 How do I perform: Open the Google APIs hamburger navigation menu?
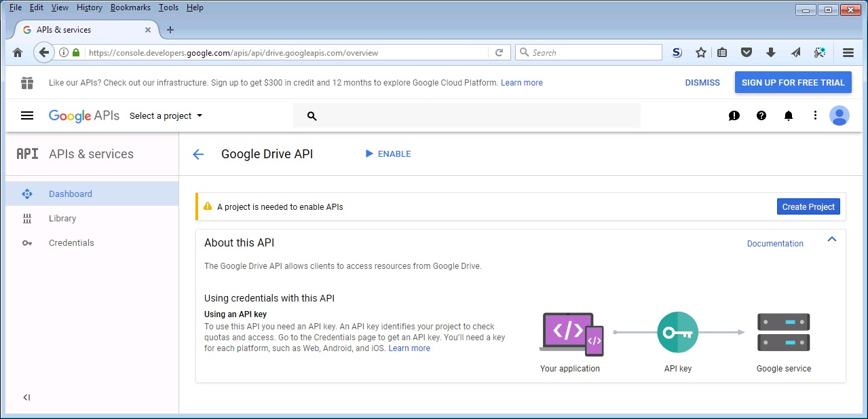tap(27, 115)
